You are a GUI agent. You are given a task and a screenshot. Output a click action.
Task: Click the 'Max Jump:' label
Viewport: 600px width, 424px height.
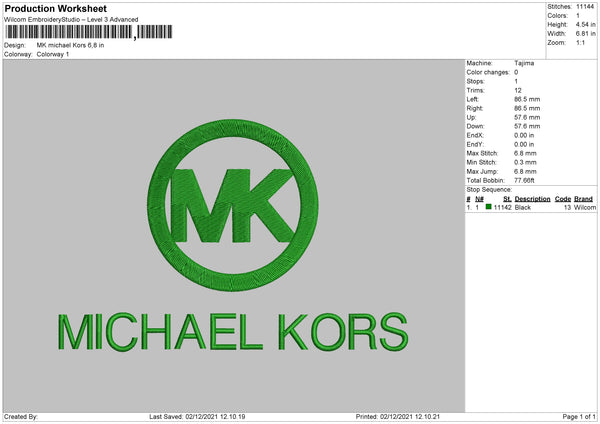coord(482,171)
